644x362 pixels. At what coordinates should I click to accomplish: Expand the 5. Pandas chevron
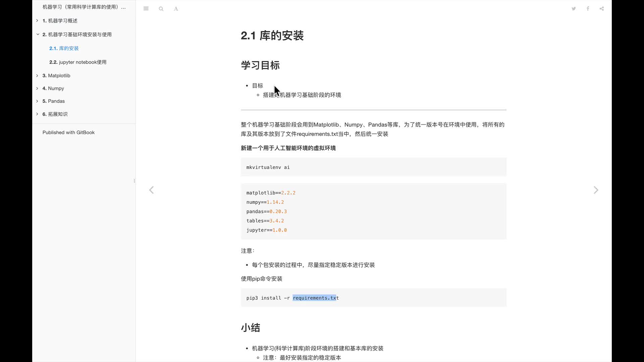[37, 101]
